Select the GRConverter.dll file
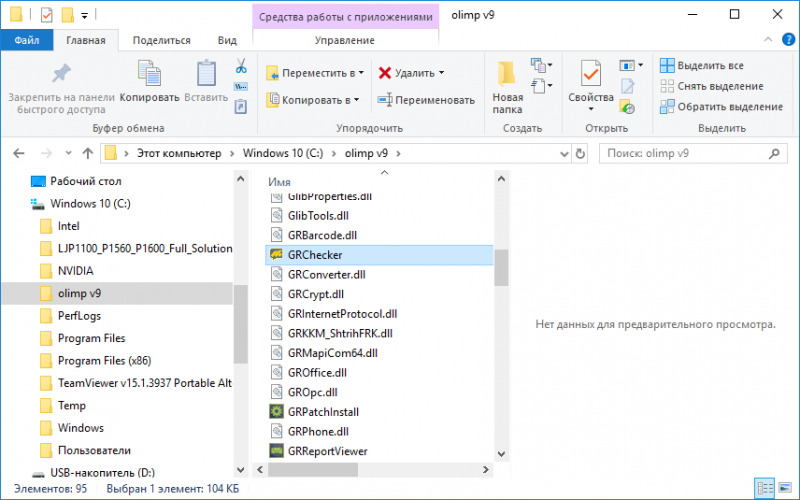Viewport: 800px width, 500px height. point(327,274)
